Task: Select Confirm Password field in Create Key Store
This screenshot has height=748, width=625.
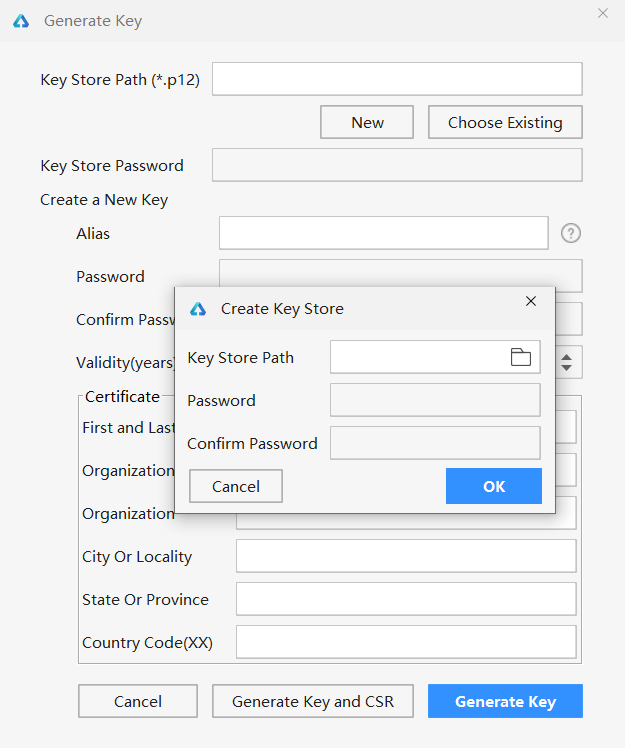Action: [435, 443]
